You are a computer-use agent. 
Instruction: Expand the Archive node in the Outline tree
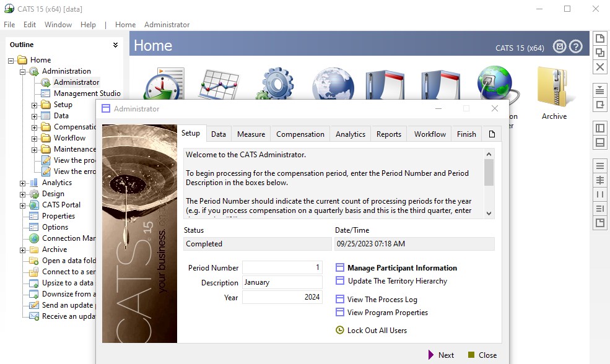pyautogui.click(x=22, y=250)
